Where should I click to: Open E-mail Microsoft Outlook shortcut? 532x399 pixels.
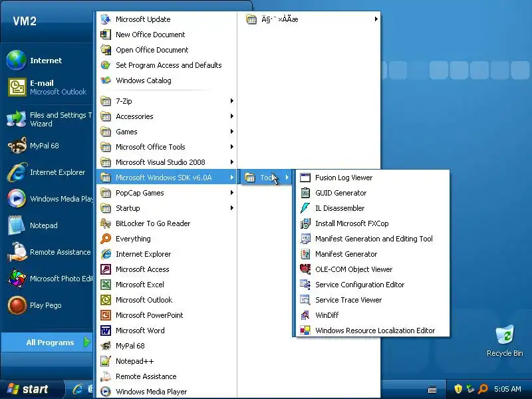[47, 87]
